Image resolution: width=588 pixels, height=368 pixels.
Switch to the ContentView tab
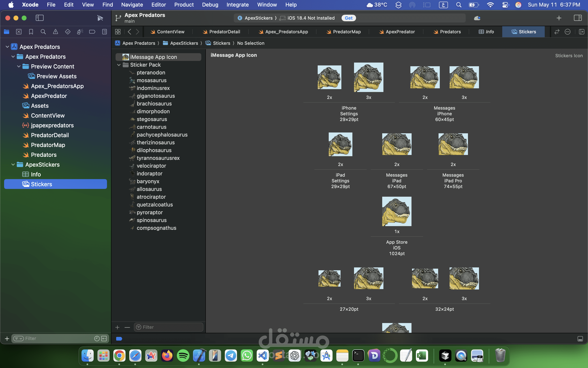pos(168,32)
